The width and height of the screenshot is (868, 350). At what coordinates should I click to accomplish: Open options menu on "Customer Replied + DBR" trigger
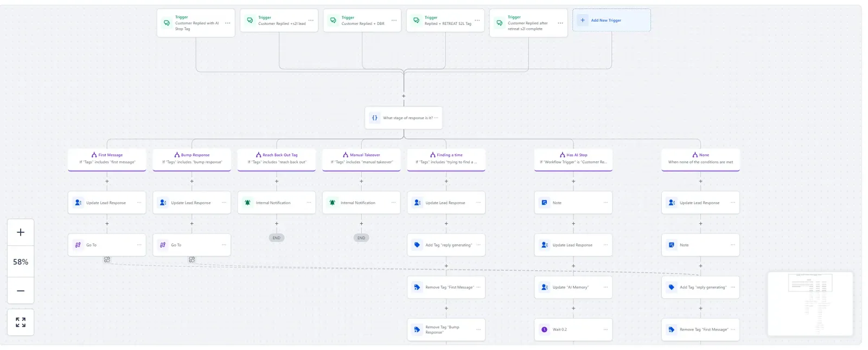click(394, 21)
